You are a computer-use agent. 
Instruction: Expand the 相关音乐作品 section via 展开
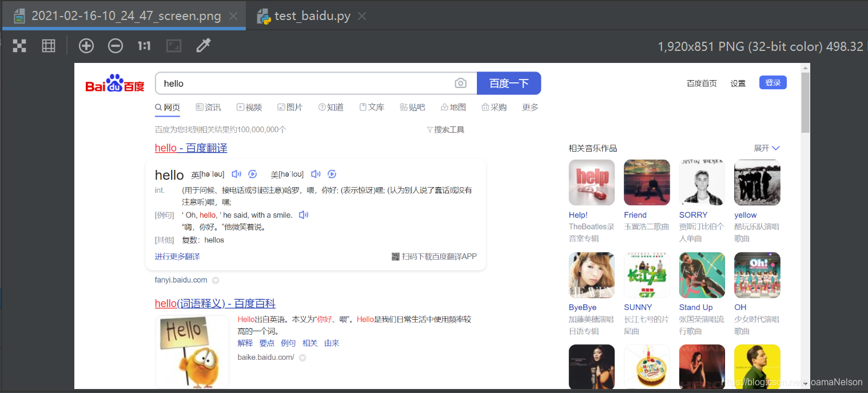[766, 148]
